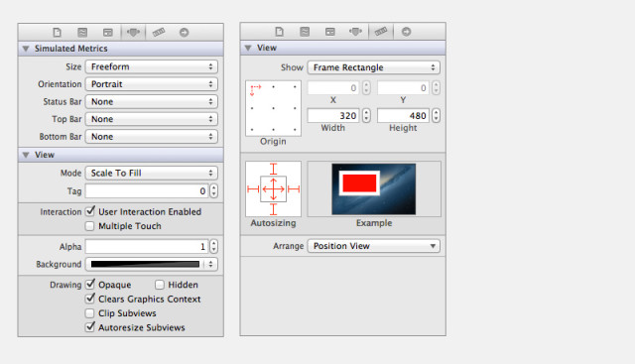Open the Bottom Bar dropdown
The width and height of the screenshot is (635, 364).
[152, 137]
